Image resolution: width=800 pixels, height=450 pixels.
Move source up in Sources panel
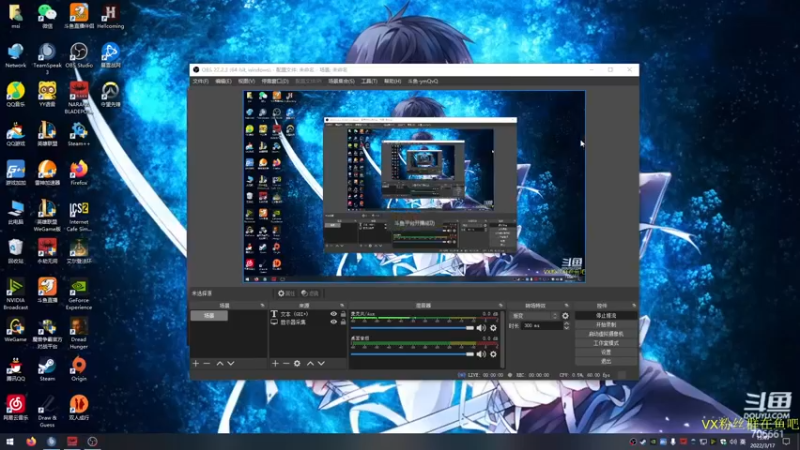click(310, 363)
